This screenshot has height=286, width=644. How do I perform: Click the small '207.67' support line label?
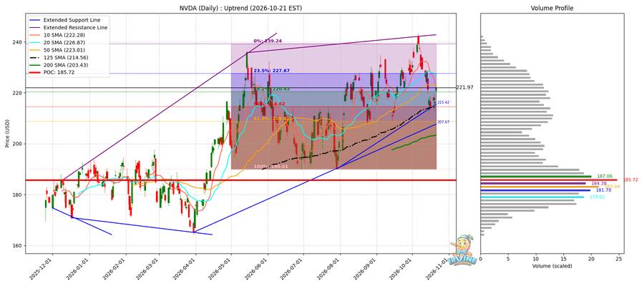pos(443,122)
